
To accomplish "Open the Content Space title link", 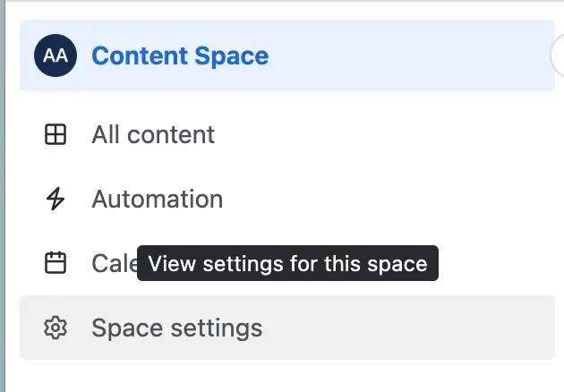I will (x=179, y=55).
